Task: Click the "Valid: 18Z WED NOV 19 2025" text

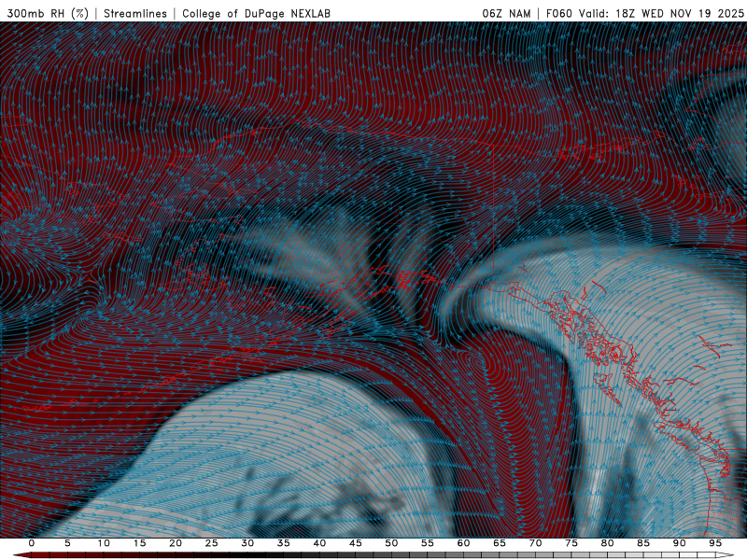Action: point(661,13)
